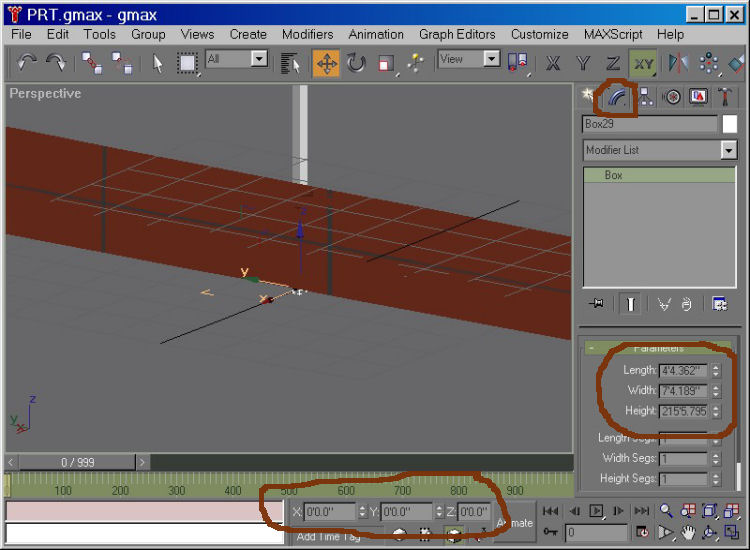Toggle the Animate button
The height and width of the screenshot is (550, 750).
tap(515, 522)
